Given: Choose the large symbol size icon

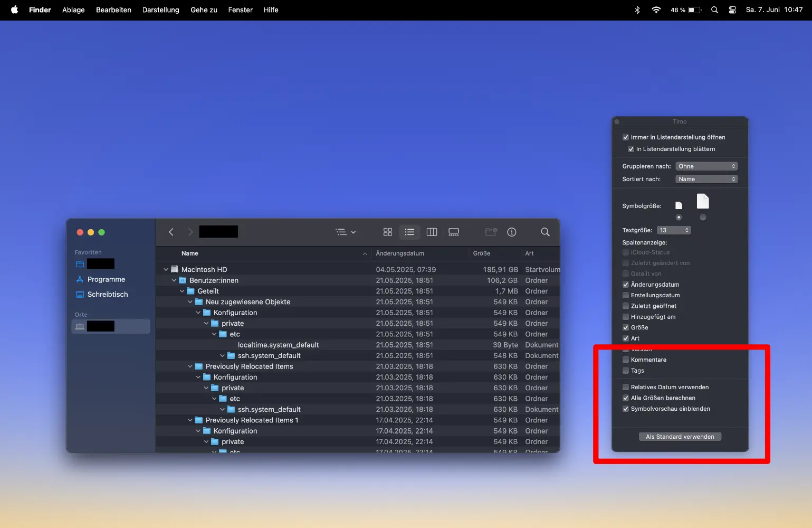Looking at the screenshot, I should coord(703,201).
